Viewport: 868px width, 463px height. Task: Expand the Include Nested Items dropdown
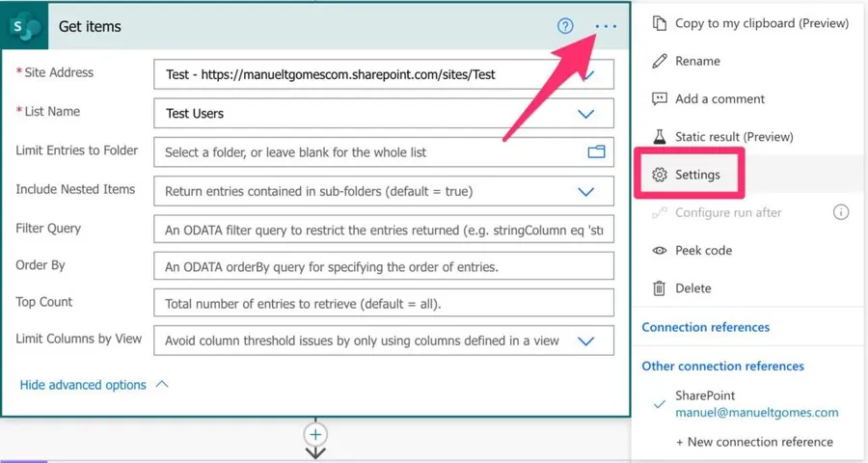coord(585,191)
